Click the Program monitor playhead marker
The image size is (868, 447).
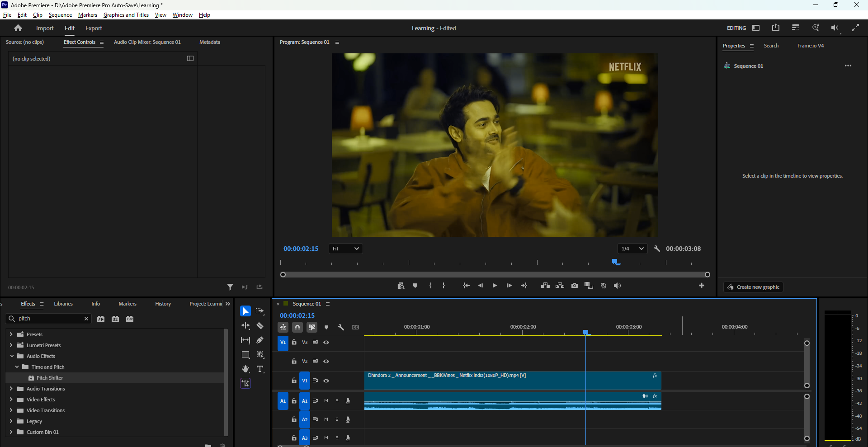(616, 262)
